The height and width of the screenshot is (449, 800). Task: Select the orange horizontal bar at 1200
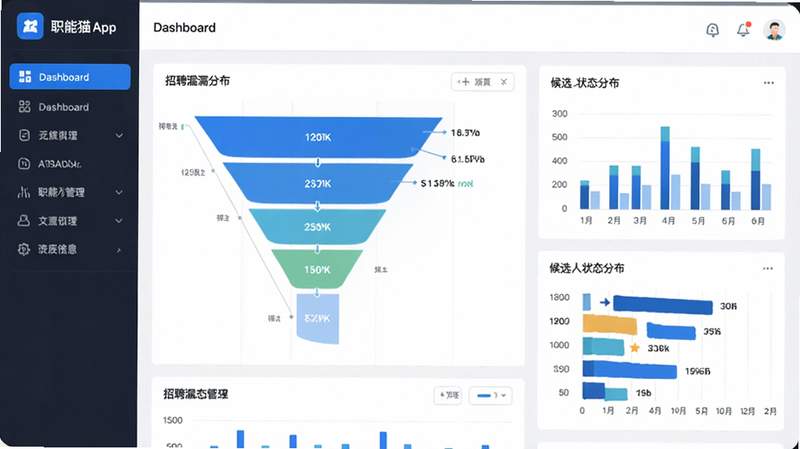click(610, 325)
